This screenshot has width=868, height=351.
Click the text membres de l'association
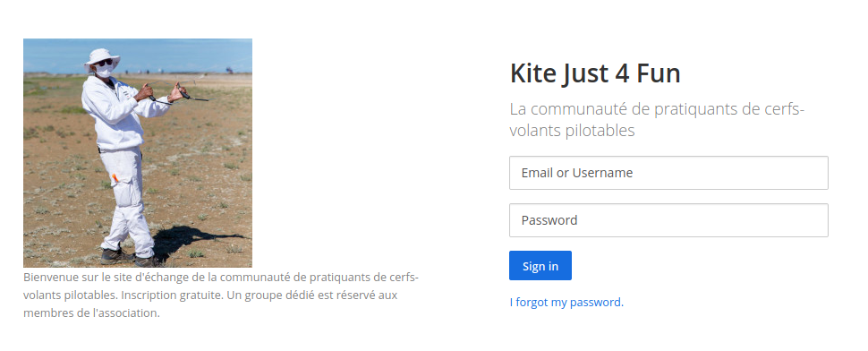click(x=91, y=312)
